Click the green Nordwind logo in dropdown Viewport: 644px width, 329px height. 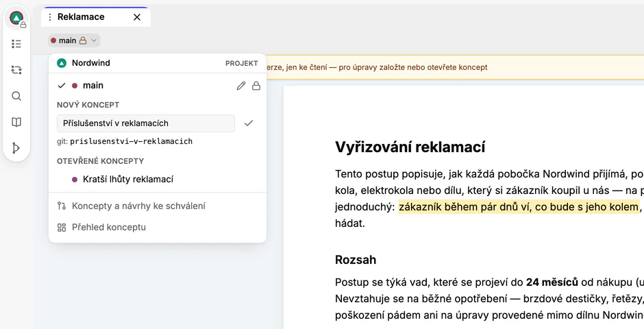tap(62, 63)
